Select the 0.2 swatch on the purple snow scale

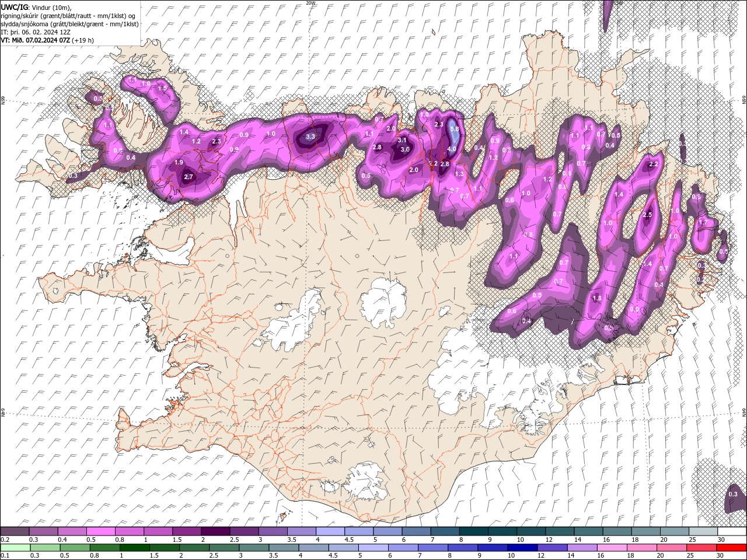tap(15, 531)
